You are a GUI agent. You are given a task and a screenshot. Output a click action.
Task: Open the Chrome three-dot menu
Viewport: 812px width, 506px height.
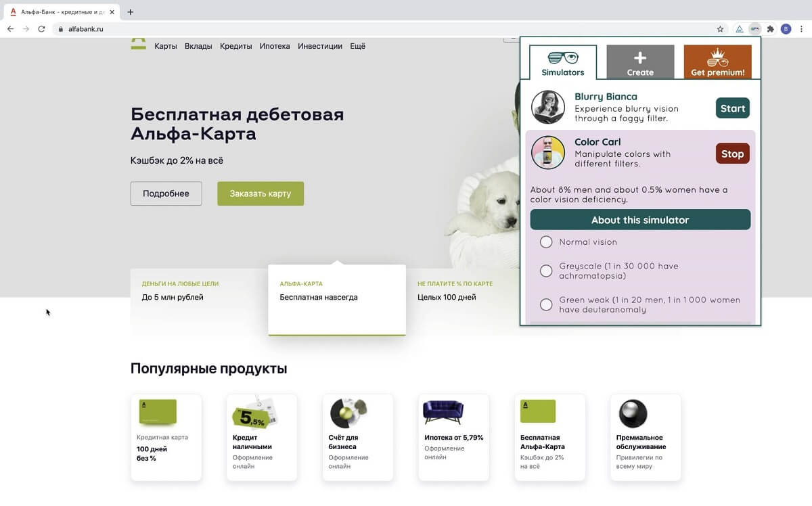pos(801,29)
